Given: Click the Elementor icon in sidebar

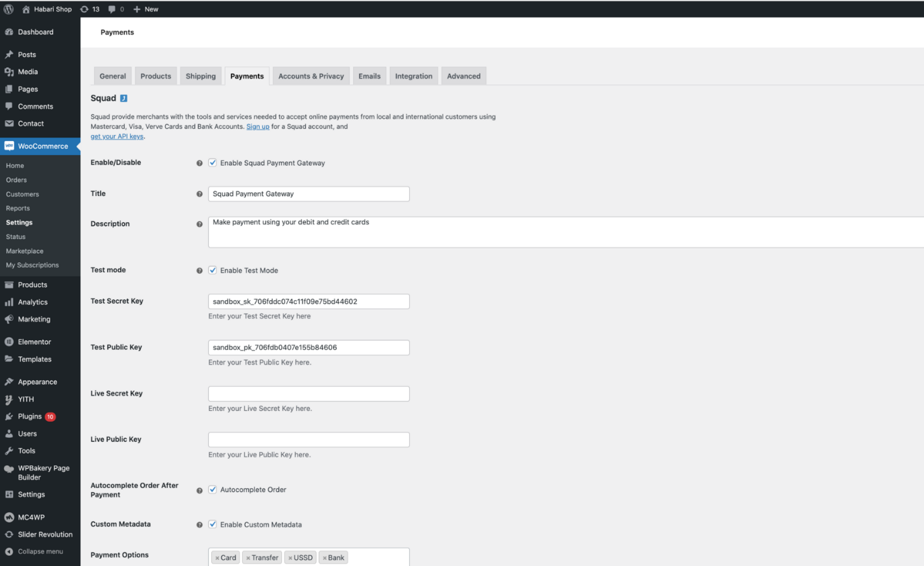Looking at the screenshot, I should coord(9,342).
